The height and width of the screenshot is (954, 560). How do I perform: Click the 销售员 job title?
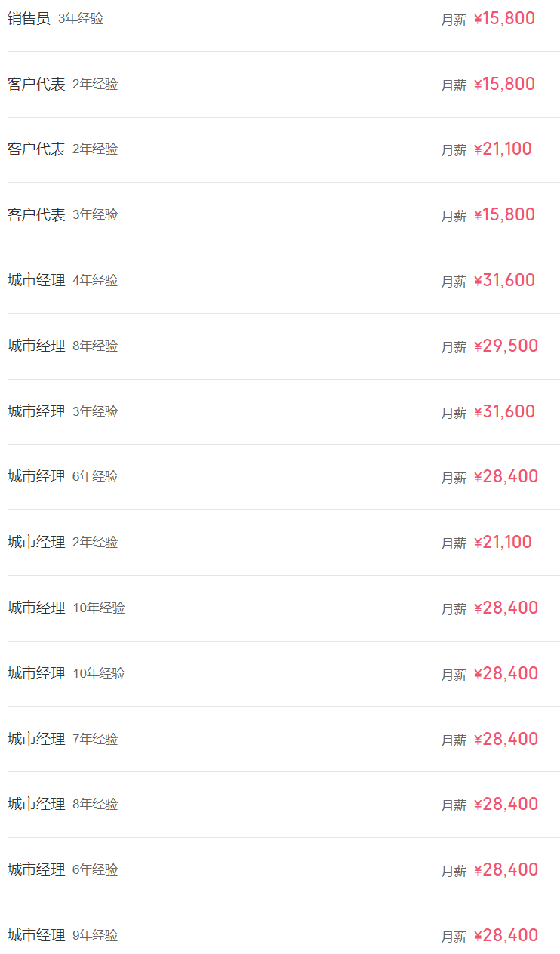click(x=29, y=19)
